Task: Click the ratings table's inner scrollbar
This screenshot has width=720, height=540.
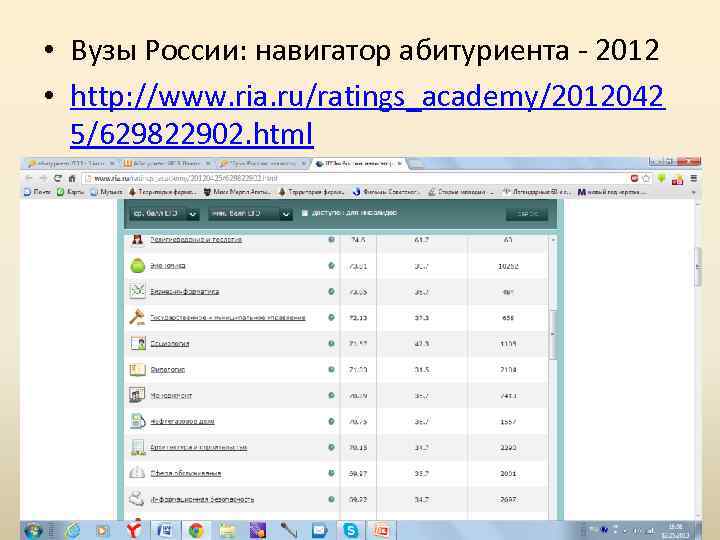Action: click(x=553, y=335)
